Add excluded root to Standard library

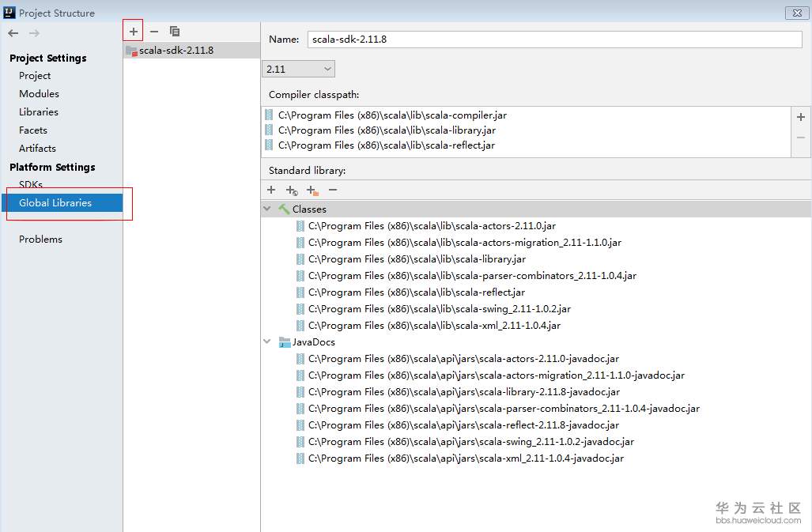(312, 191)
